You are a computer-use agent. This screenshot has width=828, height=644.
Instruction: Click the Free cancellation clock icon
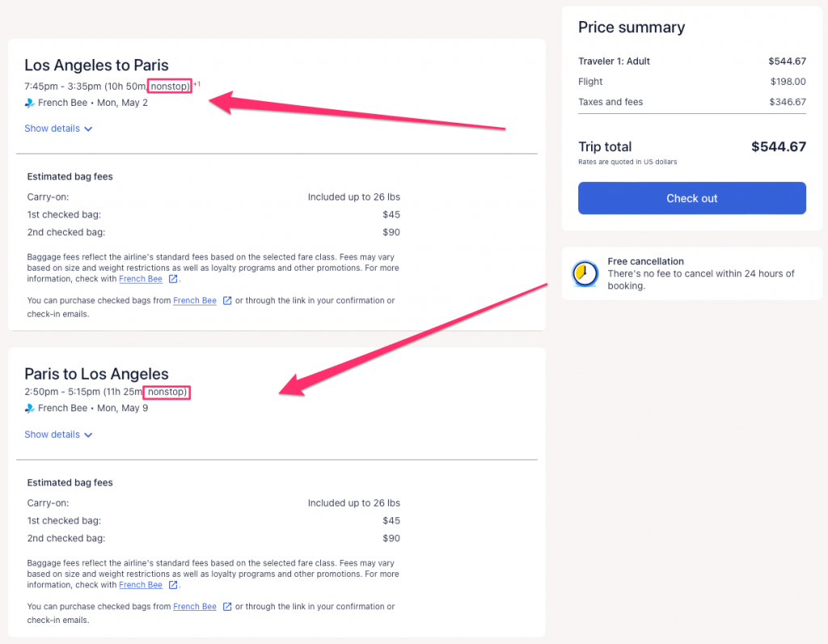pyautogui.click(x=585, y=274)
